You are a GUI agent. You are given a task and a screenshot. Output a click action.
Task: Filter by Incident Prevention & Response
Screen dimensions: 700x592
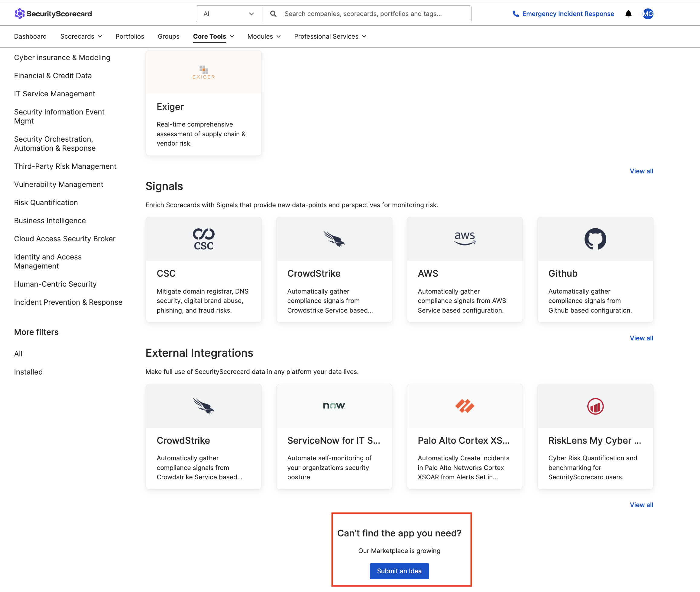click(x=68, y=302)
